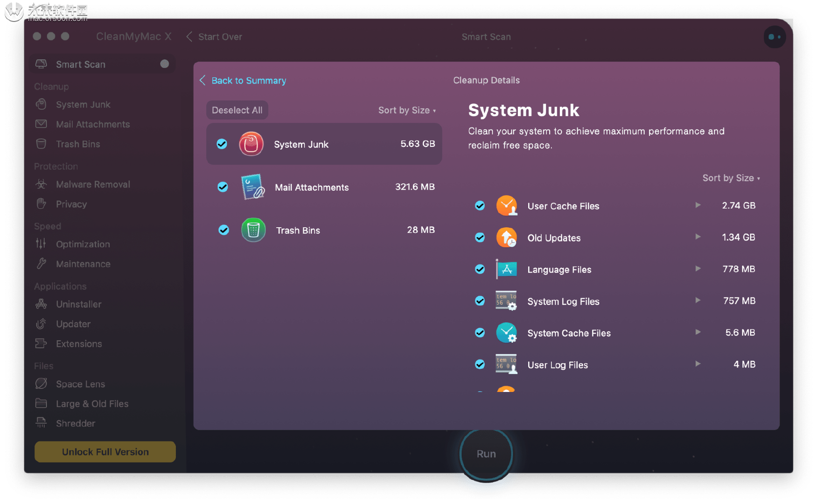
Task: Click the Privacy hand icon
Action: pos(41,203)
